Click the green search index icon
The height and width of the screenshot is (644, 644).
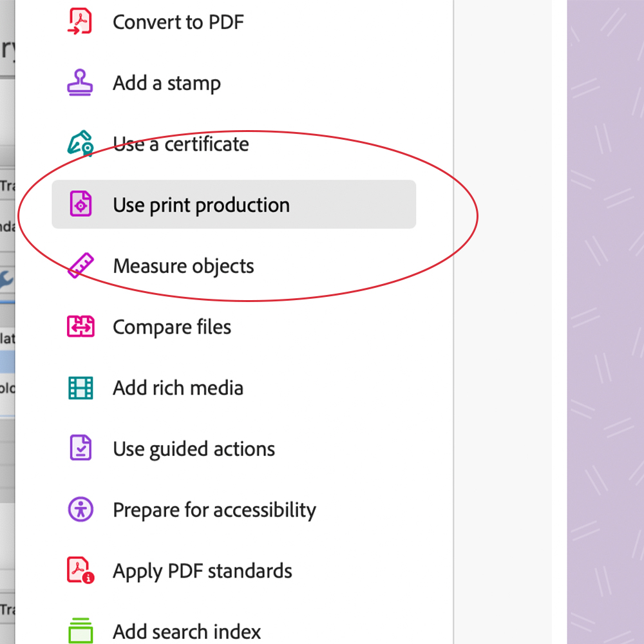tap(80, 630)
